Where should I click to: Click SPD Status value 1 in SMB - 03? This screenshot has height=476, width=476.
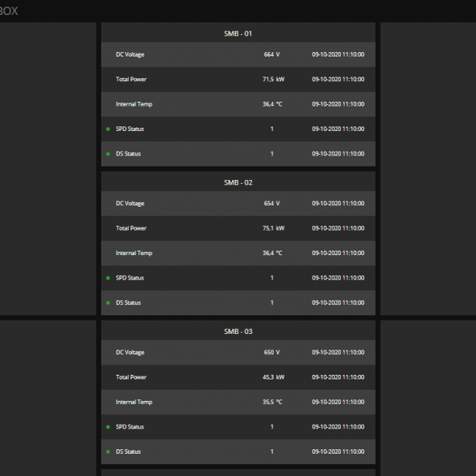(x=272, y=427)
